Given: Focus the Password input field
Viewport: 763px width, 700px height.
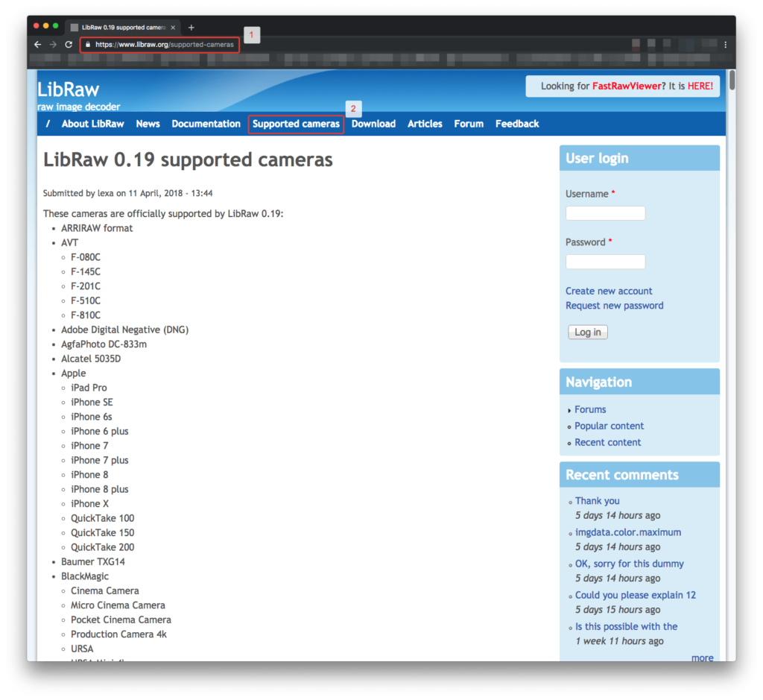Looking at the screenshot, I should click(605, 262).
